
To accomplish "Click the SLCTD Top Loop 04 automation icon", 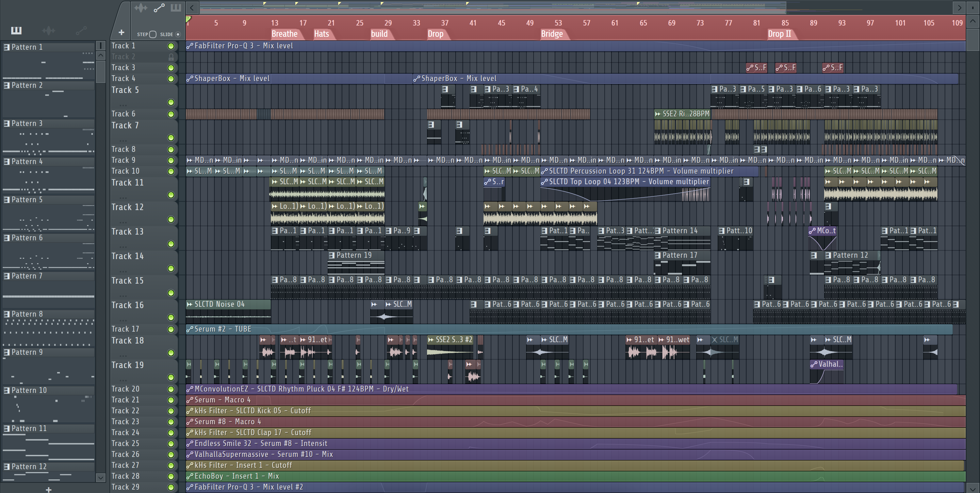I will click(x=544, y=182).
